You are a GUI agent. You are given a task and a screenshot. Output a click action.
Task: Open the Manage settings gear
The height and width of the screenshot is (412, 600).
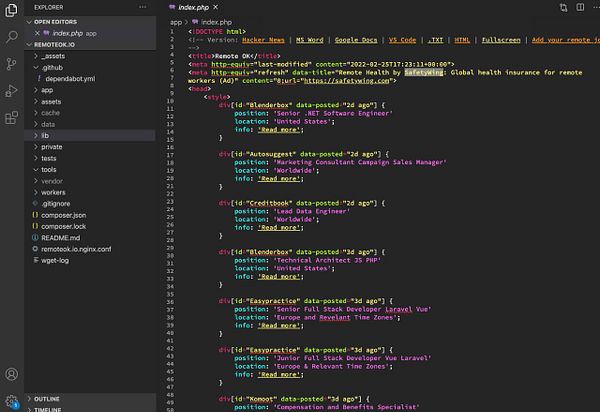click(x=12, y=401)
